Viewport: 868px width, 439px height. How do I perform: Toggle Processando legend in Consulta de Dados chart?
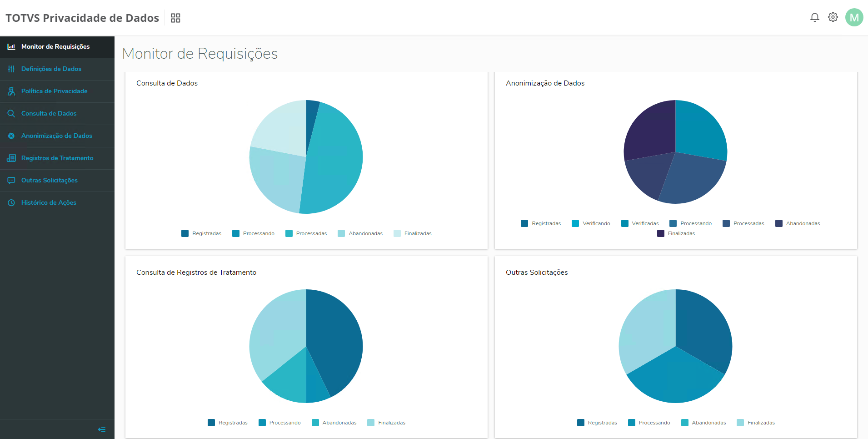coord(253,233)
